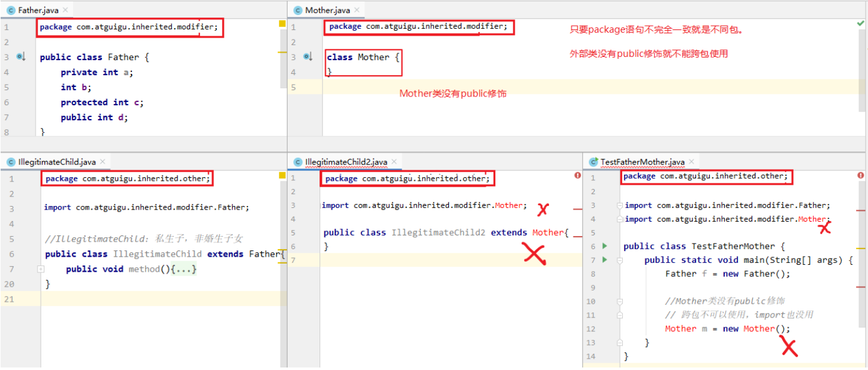
Task: Open the Mother.java editor tab
Action: click(326, 10)
